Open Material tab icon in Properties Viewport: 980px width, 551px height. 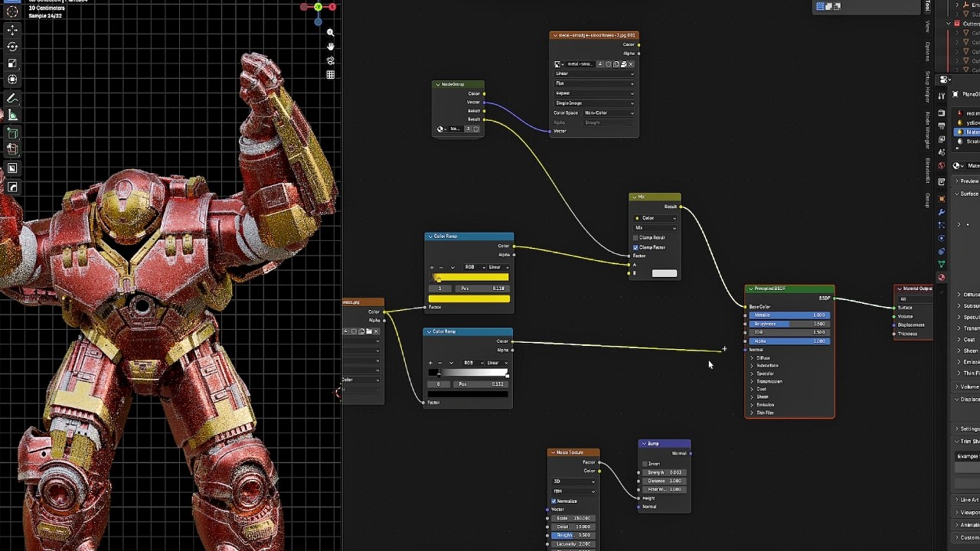pos(942,278)
